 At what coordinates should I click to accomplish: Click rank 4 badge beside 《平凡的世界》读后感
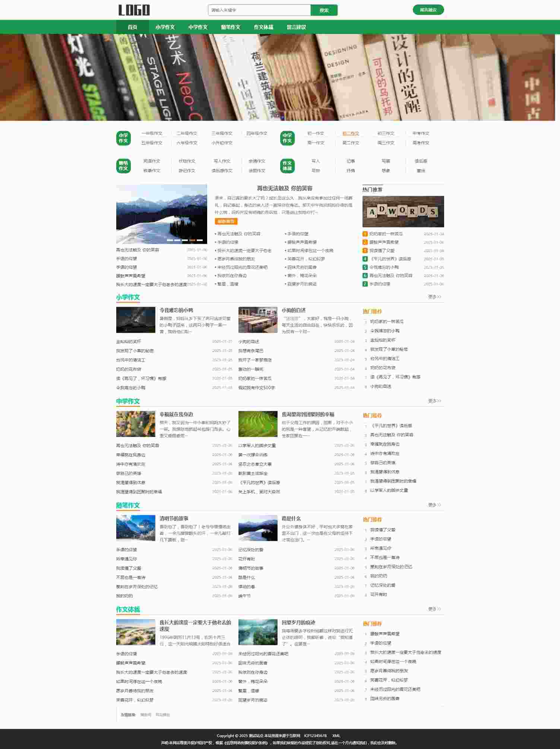click(x=365, y=259)
